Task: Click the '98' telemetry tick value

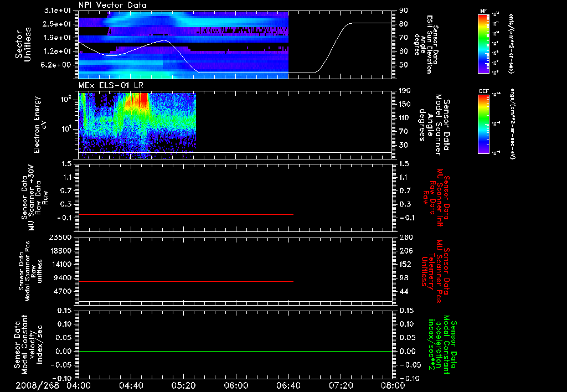Action: [x=404, y=278]
